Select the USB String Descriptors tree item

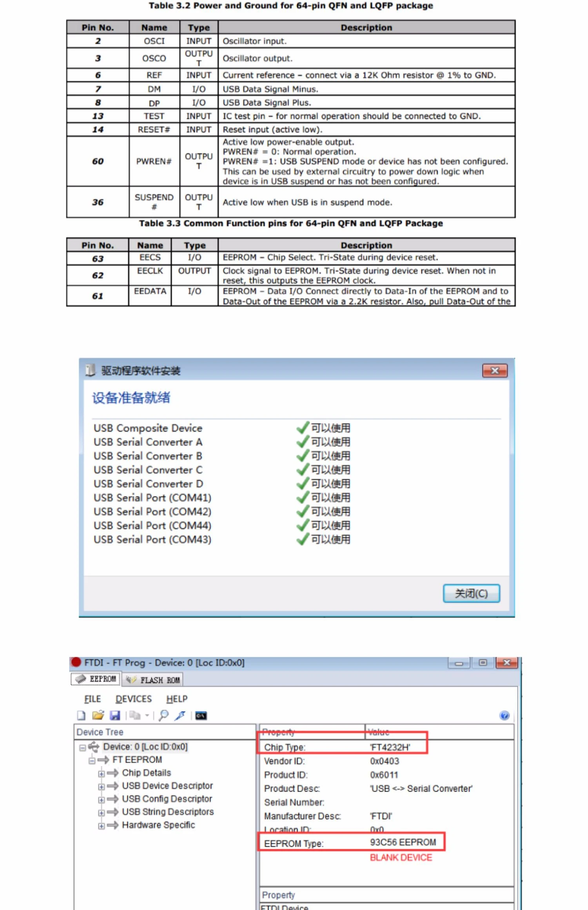pyautogui.click(x=168, y=812)
